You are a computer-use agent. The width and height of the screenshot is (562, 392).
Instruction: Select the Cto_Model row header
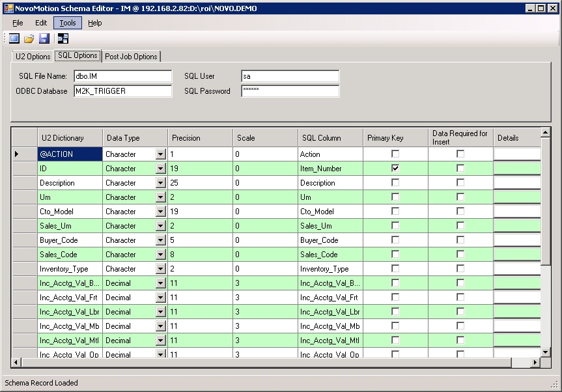(x=25, y=212)
